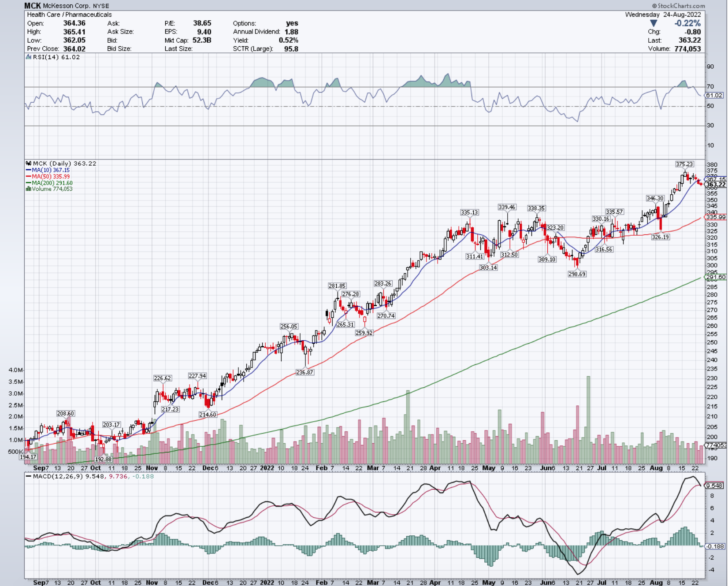Click the Options value yes

coord(292,23)
